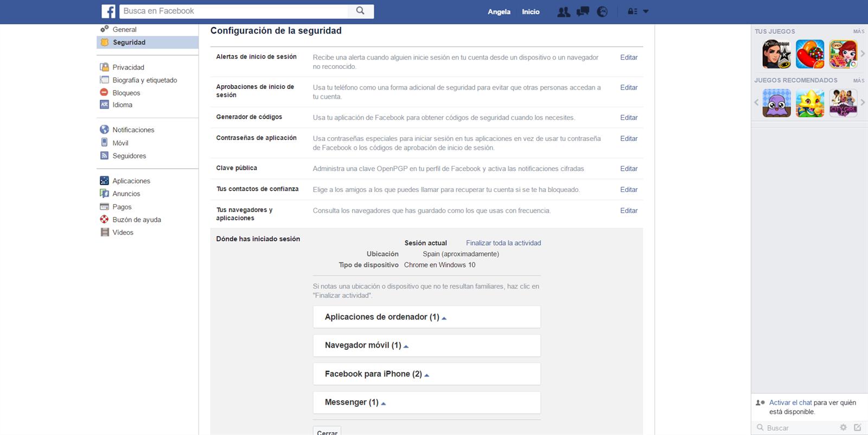Open account dropdown arrow in top bar
This screenshot has height=435, width=868.
pyautogui.click(x=646, y=11)
